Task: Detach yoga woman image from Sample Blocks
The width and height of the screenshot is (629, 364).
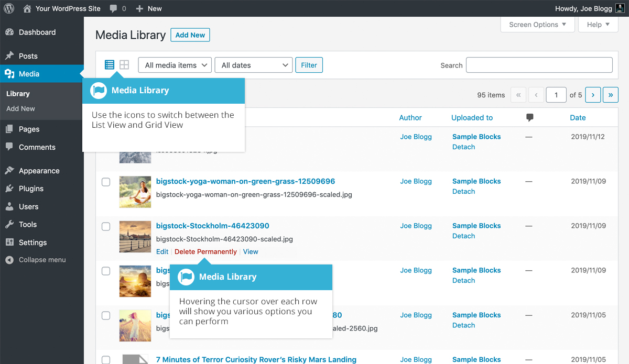Action: tap(464, 192)
